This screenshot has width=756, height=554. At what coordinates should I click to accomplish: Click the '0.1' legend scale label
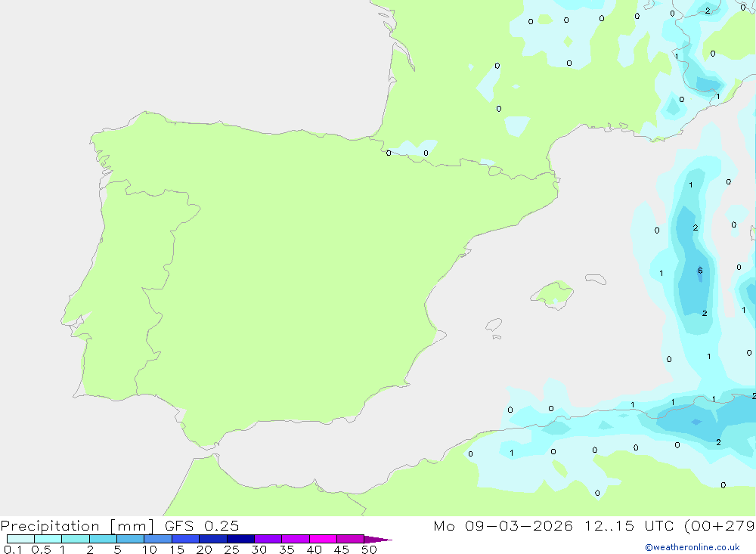tap(13, 549)
